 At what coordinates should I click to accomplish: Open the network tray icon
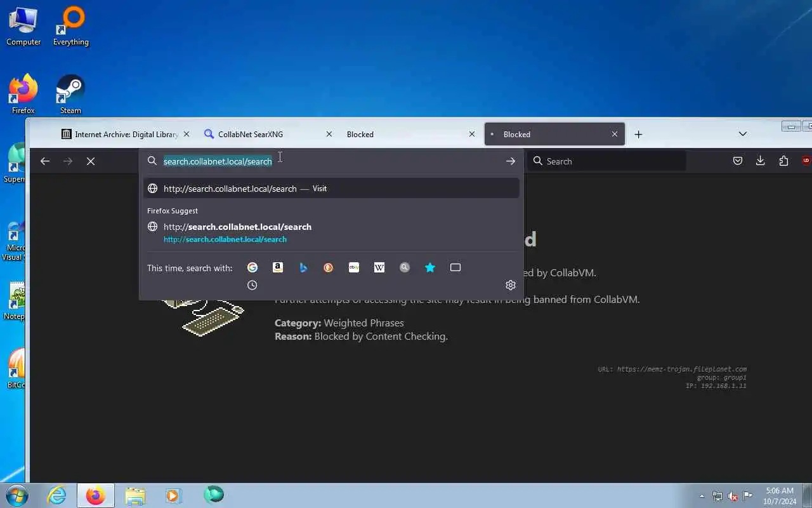click(x=717, y=496)
